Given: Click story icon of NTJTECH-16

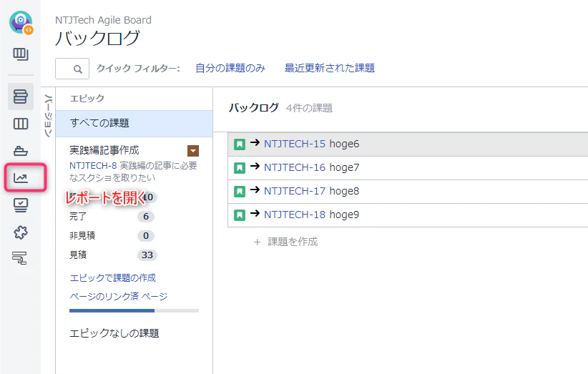Looking at the screenshot, I should coord(240,168).
